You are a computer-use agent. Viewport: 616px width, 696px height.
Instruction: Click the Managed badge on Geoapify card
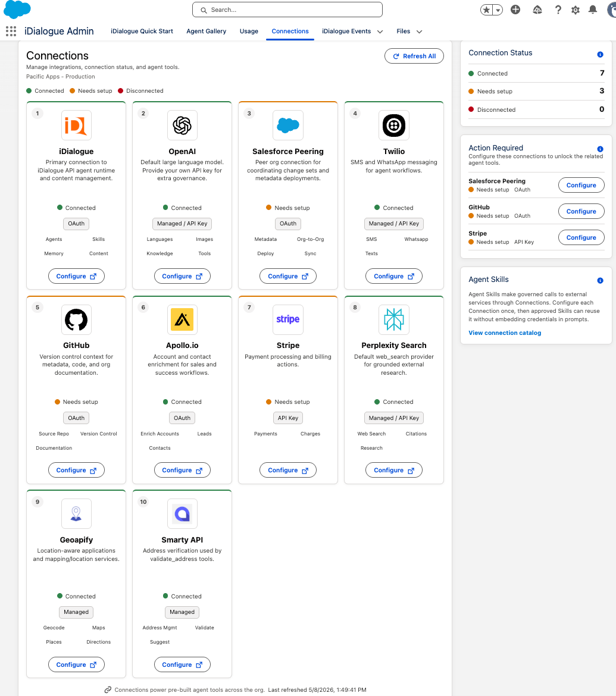point(76,612)
